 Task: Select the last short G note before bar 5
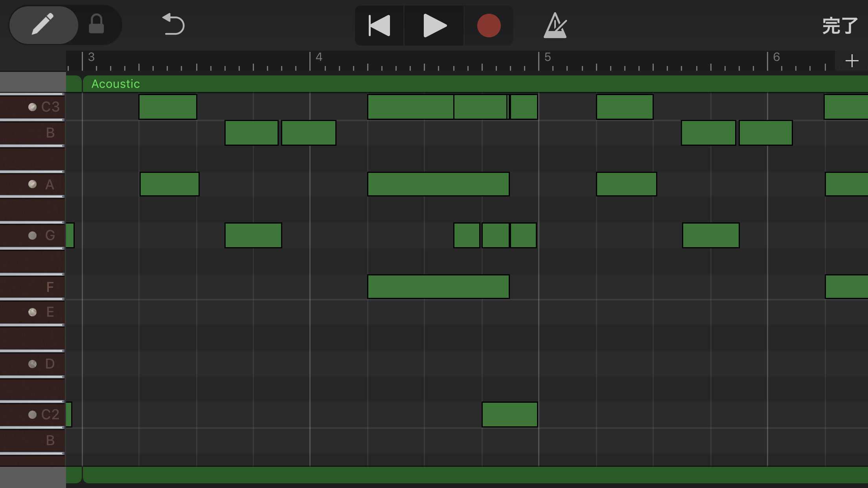[x=524, y=235]
